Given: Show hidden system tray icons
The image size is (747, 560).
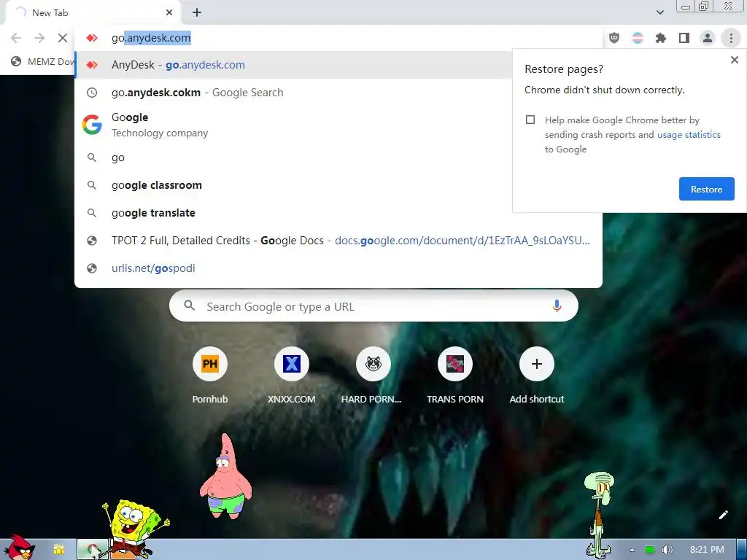Looking at the screenshot, I should pos(632,550).
